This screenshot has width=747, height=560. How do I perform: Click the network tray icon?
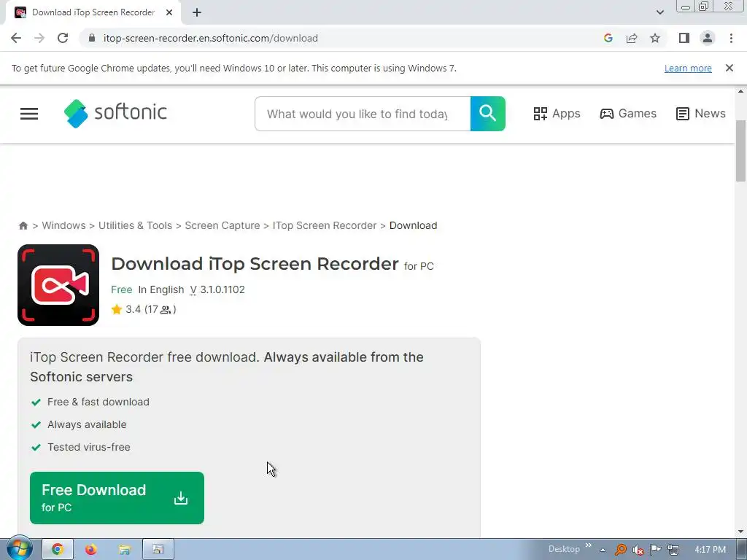pyautogui.click(x=673, y=550)
